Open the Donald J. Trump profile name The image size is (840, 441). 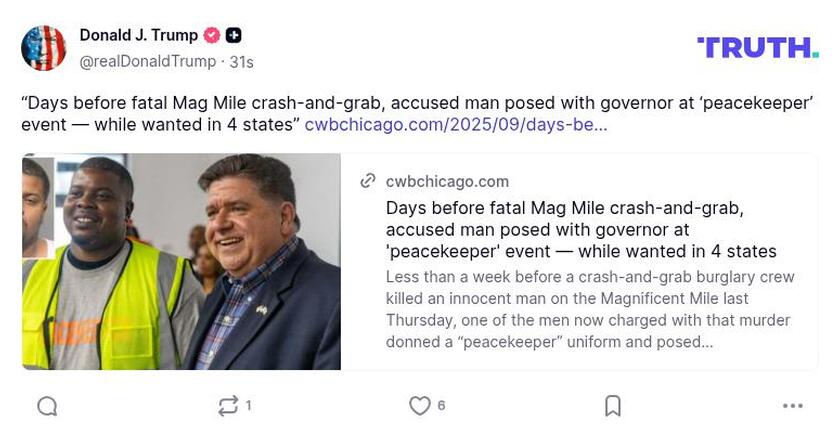pos(138,35)
